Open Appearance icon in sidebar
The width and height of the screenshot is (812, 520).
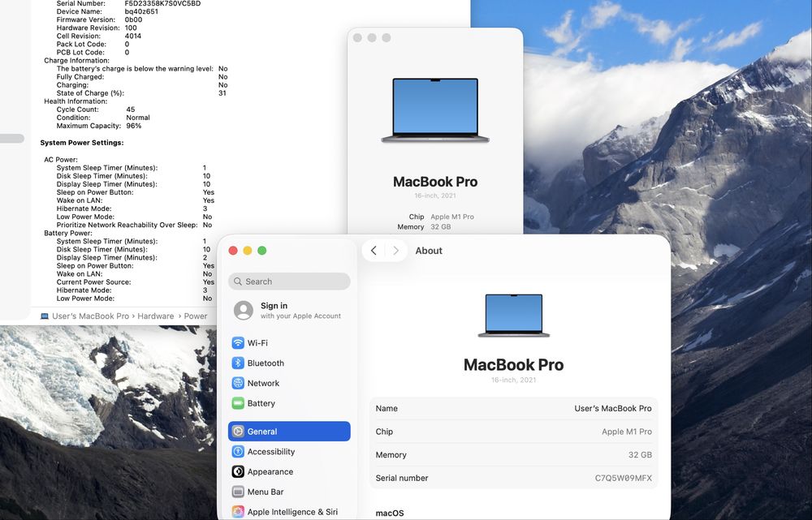238,471
